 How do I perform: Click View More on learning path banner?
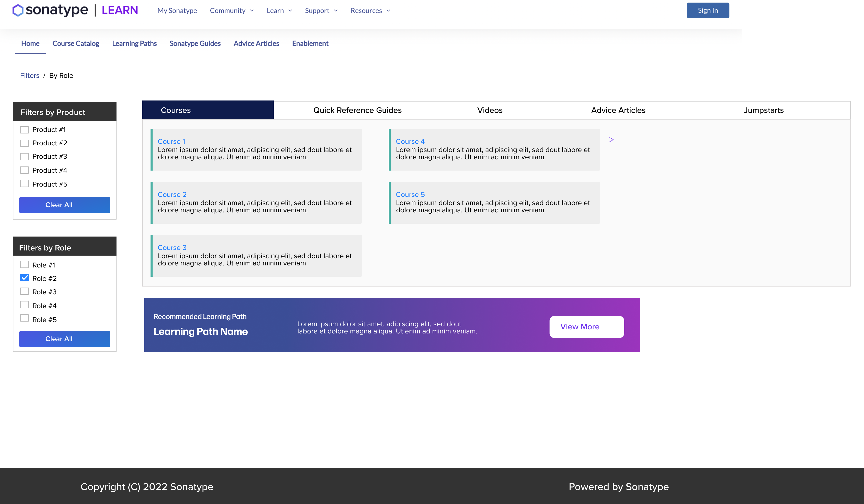point(587,327)
